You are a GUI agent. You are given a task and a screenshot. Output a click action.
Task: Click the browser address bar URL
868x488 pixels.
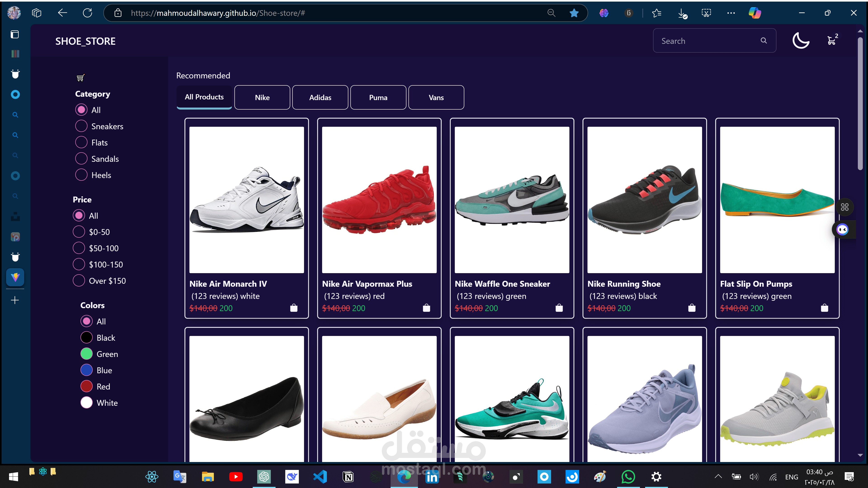coord(218,13)
